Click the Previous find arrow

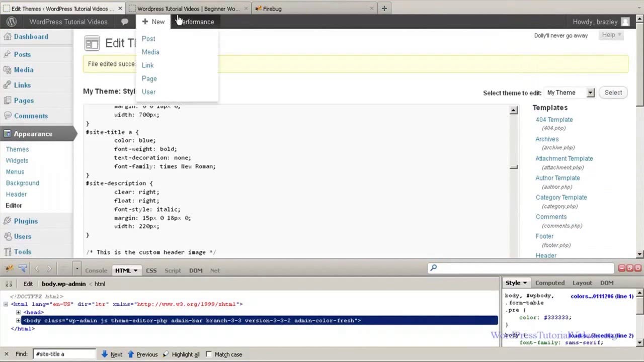tap(130, 354)
